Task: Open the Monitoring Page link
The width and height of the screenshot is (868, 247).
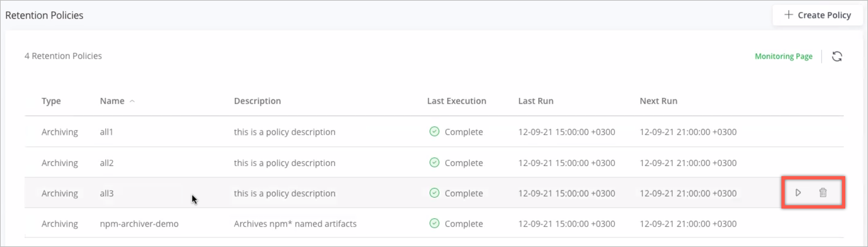Action: 783,56
